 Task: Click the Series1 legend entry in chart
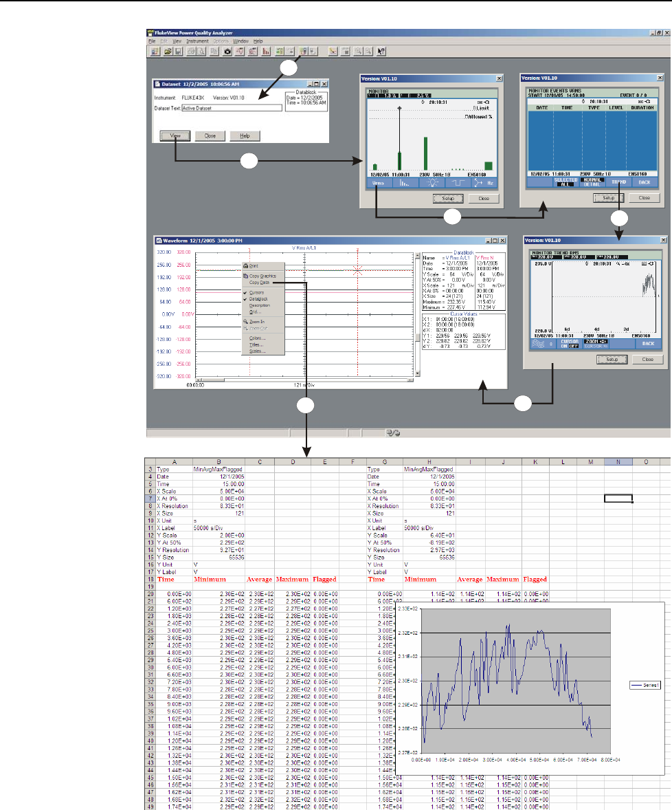pos(645,685)
